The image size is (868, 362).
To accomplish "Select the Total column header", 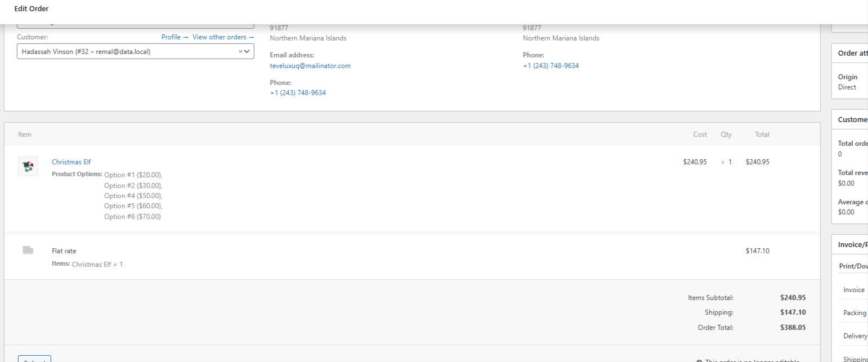I will tap(762, 135).
